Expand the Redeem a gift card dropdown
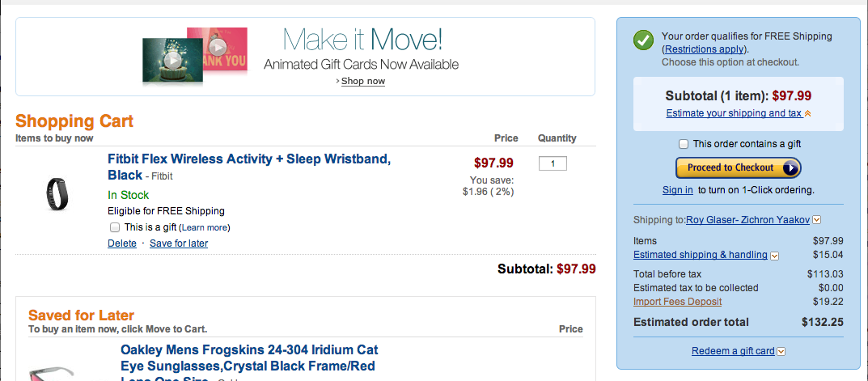This screenshot has height=381, width=868. [x=781, y=351]
